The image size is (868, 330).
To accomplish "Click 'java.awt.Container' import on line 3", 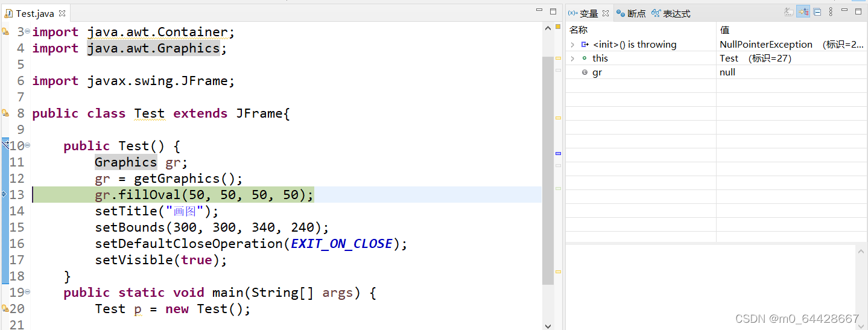I will pyautogui.click(x=157, y=32).
